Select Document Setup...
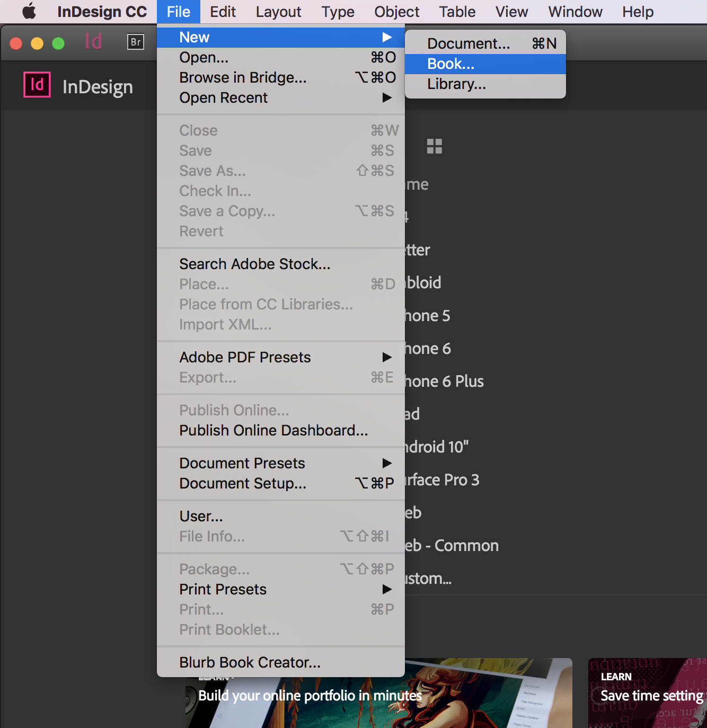Image resolution: width=707 pixels, height=728 pixels. click(x=281, y=483)
